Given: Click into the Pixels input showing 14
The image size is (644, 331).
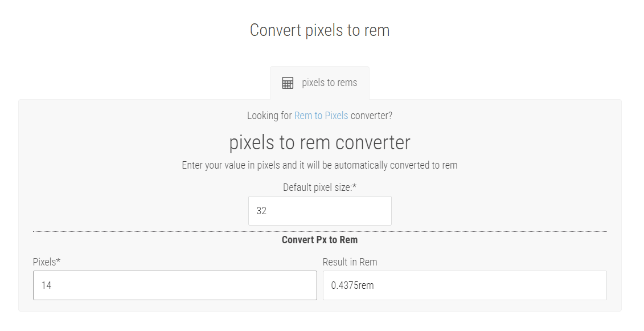Looking at the screenshot, I should [175, 285].
